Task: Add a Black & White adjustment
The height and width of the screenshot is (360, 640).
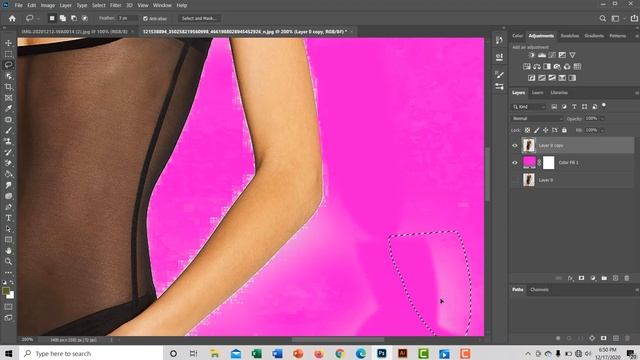Action: pyautogui.click(x=547, y=67)
